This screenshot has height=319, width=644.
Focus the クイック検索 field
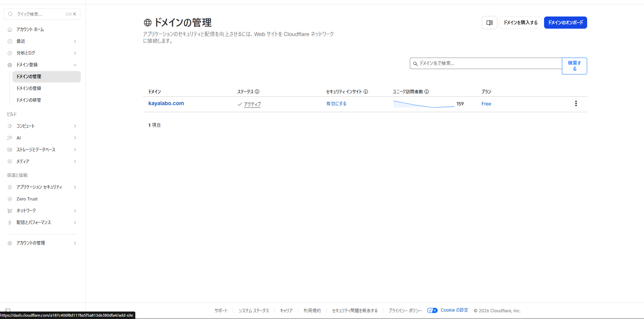coord(42,14)
